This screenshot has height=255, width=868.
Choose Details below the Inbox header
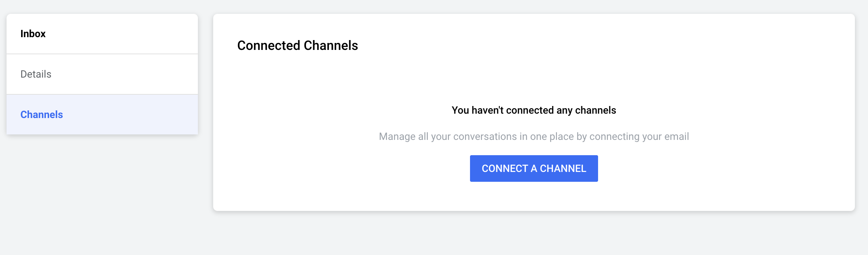[36, 74]
